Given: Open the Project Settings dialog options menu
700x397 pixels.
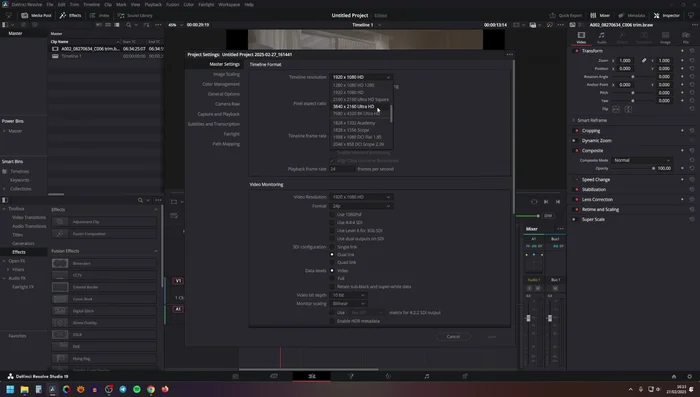Looking at the screenshot, I should click(509, 54).
